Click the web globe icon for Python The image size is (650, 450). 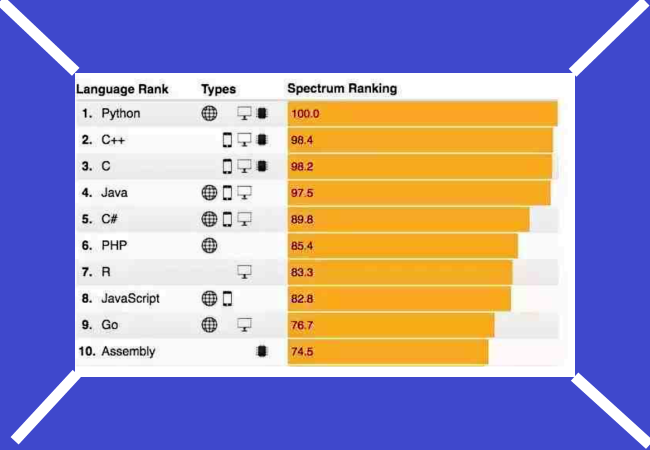pyautogui.click(x=209, y=113)
